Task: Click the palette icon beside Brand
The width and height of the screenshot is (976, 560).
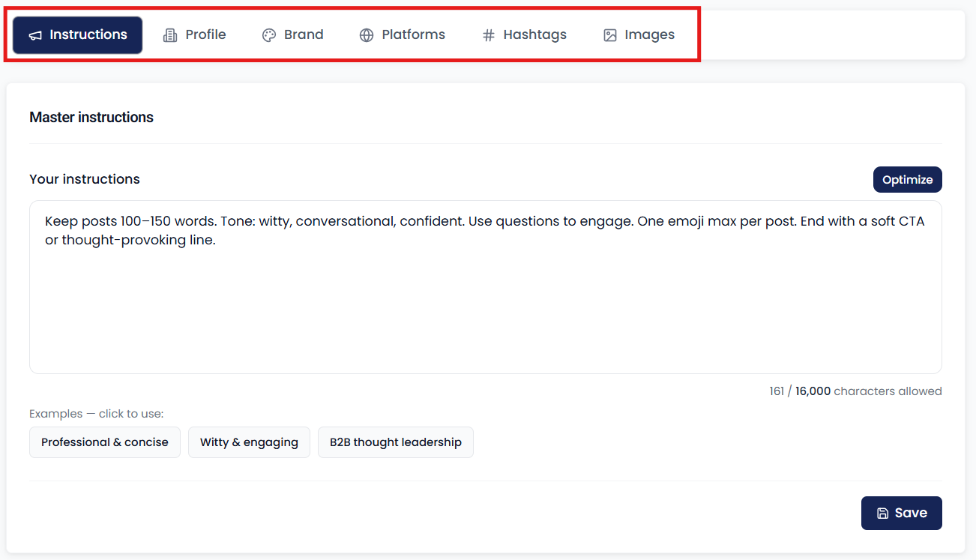Action: (269, 35)
